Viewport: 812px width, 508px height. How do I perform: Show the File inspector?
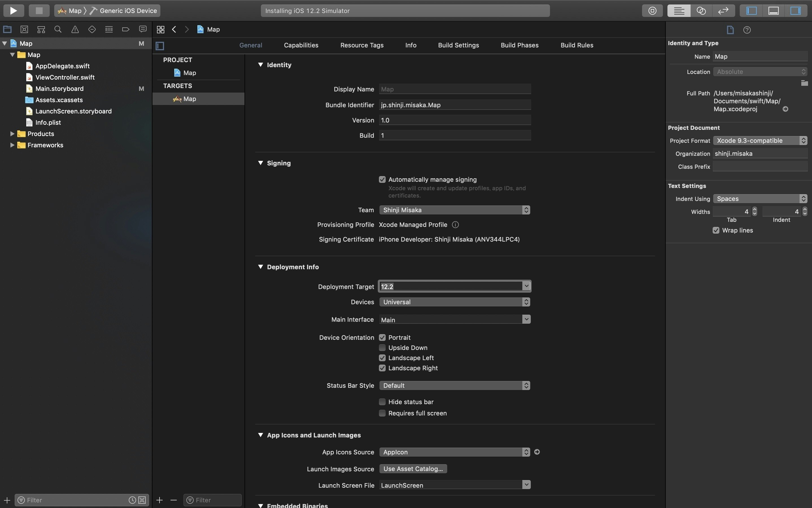[x=730, y=30]
